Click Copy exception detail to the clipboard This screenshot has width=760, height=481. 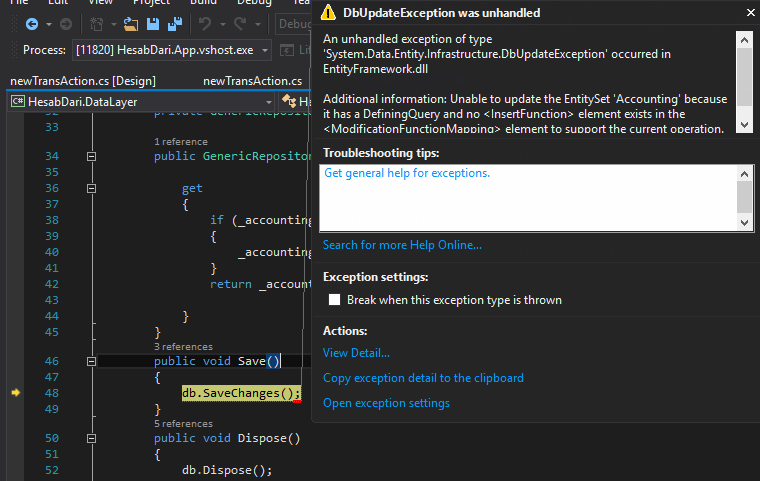(423, 378)
